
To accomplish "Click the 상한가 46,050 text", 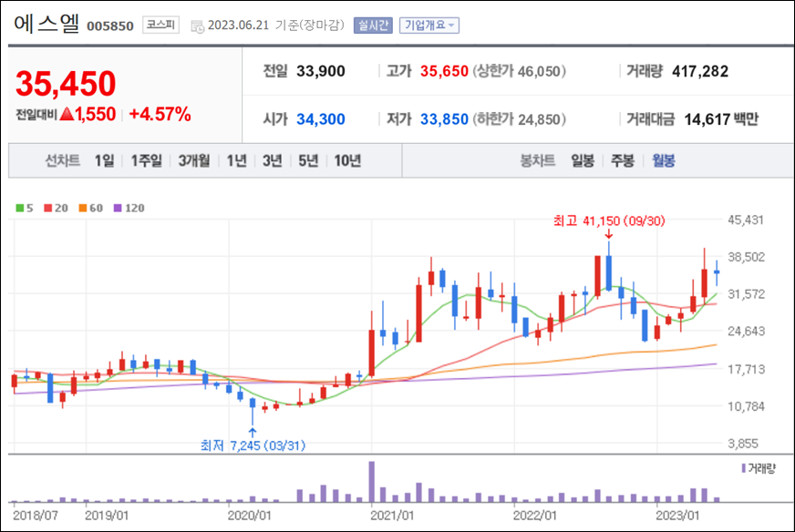I will tap(520, 71).
